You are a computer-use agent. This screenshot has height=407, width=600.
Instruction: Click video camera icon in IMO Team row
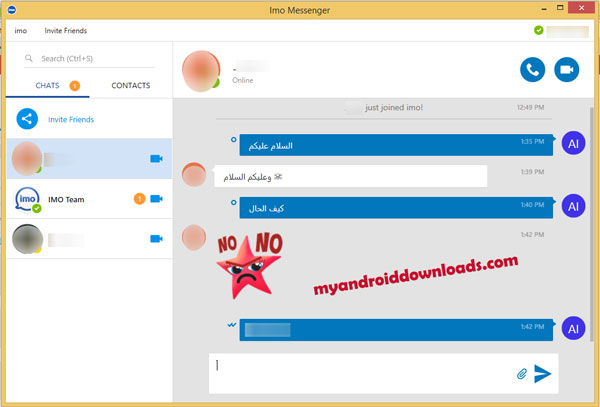(x=156, y=199)
